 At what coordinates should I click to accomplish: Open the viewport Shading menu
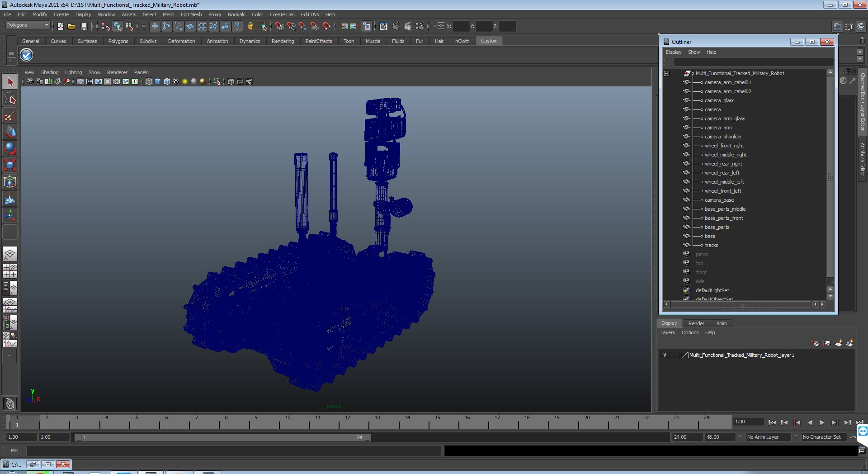pyautogui.click(x=50, y=72)
